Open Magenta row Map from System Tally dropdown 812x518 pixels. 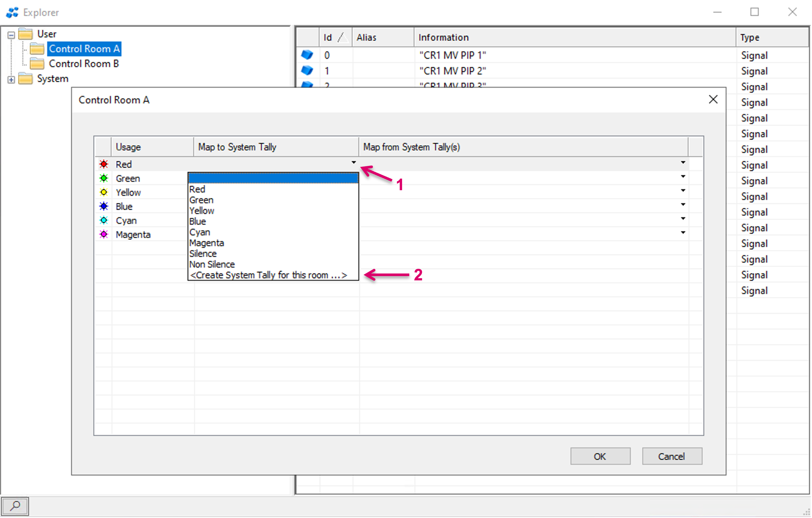click(683, 232)
